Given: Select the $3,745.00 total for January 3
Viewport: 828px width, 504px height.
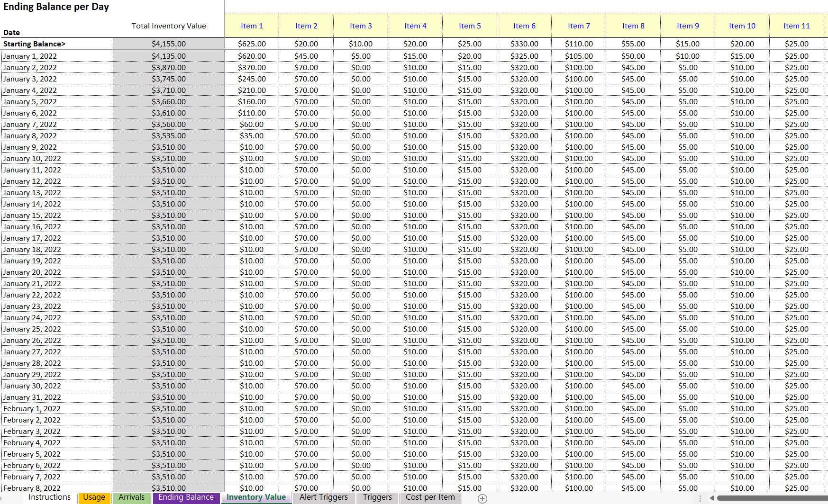Looking at the screenshot, I should 169,79.
